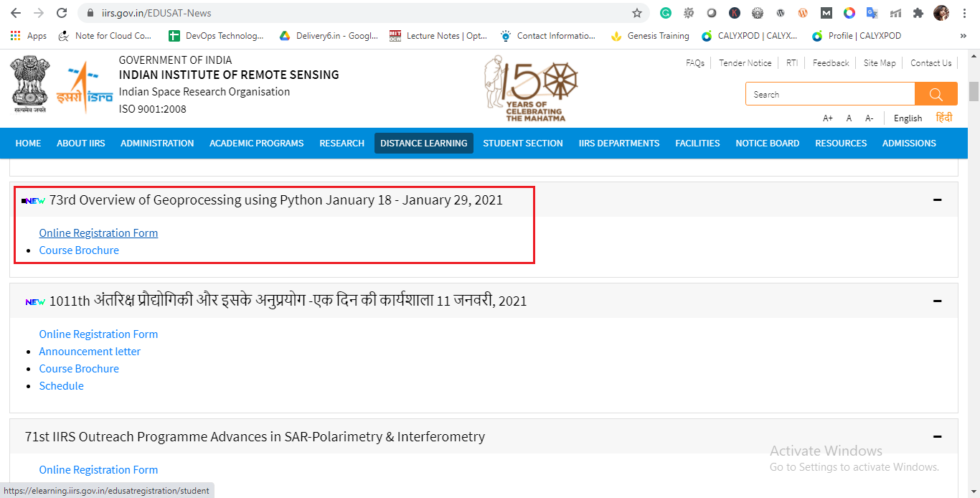Click the Chrome profile avatar
This screenshot has width=980, height=498.
coord(942,13)
